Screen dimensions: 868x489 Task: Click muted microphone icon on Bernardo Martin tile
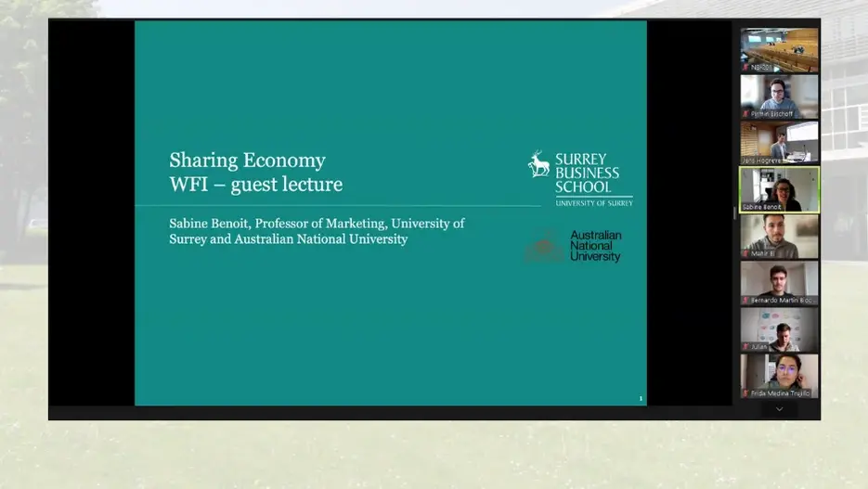point(745,301)
